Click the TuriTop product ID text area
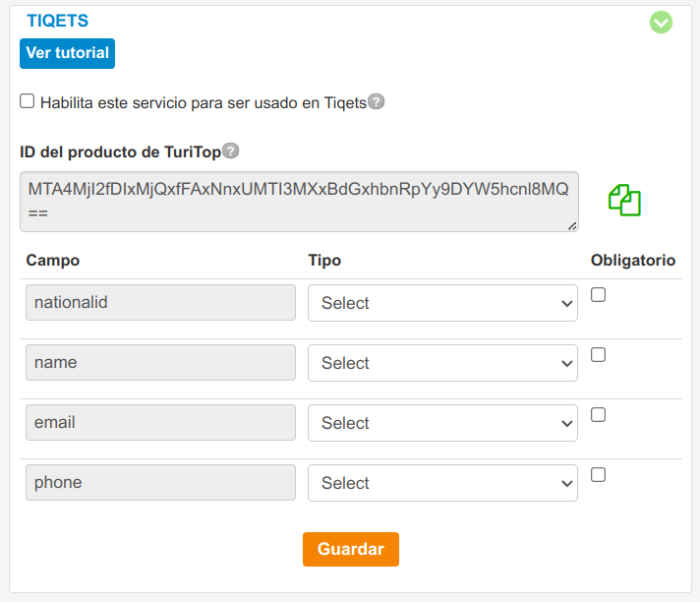This screenshot has height=602, width=700. click(x=295, y=201)
